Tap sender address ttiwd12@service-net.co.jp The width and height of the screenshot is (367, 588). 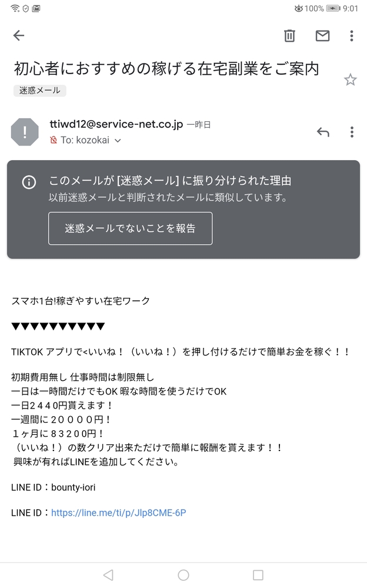click(116, 124)
